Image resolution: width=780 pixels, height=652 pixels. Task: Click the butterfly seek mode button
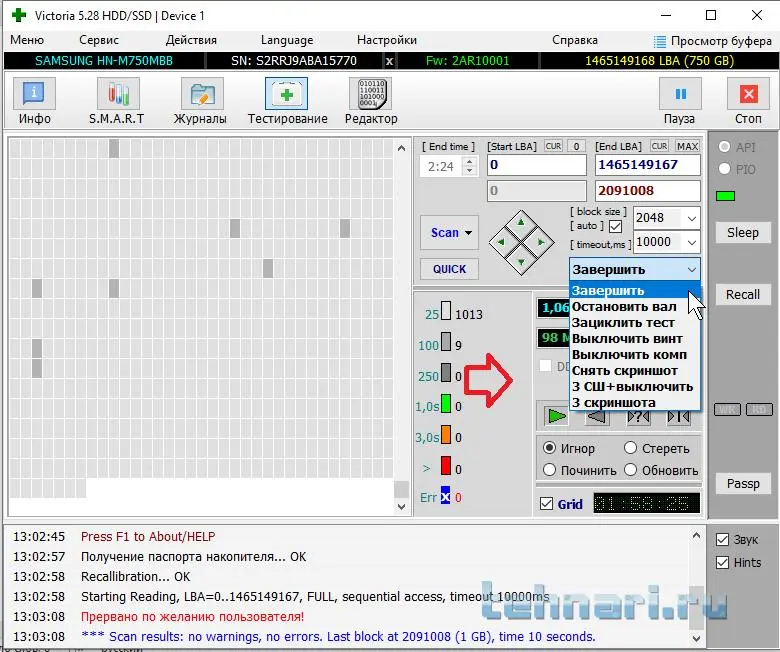679,416
